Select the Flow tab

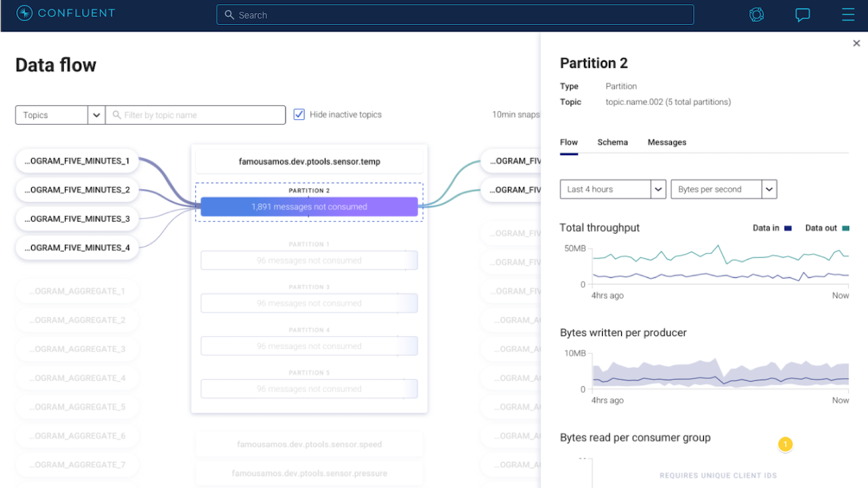coord(569,142)
